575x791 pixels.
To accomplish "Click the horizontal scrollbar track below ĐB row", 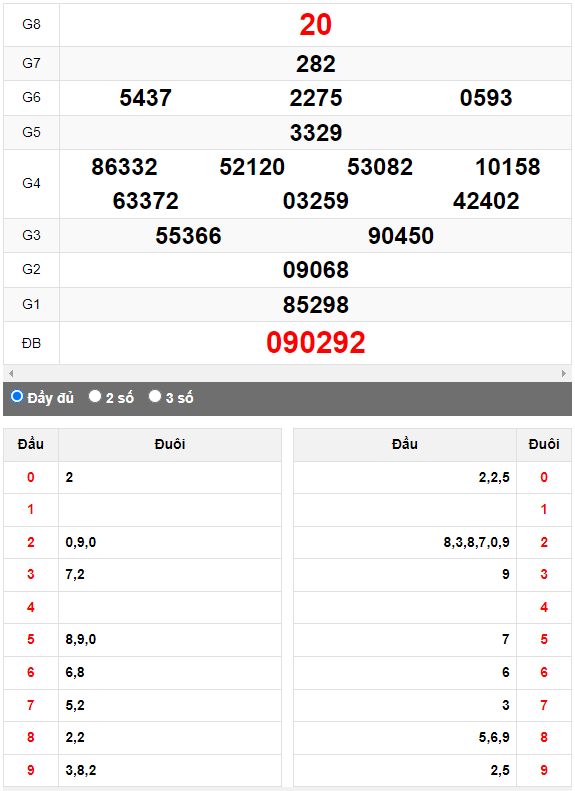I will [288, 373].
